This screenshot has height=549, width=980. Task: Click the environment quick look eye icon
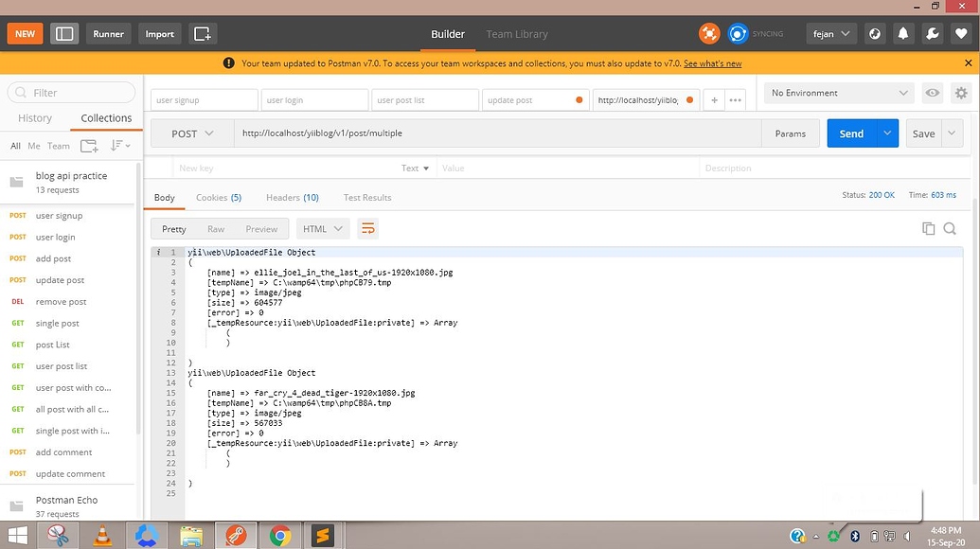point(932,93)
